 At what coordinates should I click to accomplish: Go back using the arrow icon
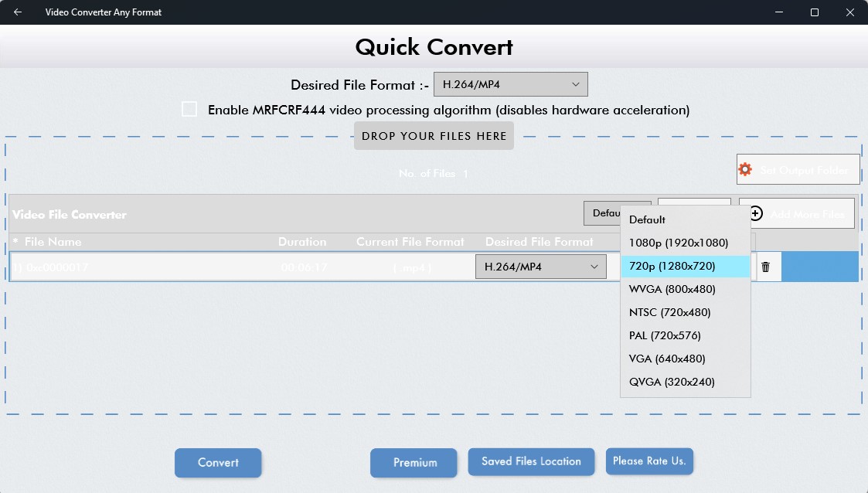coord(18,12)
